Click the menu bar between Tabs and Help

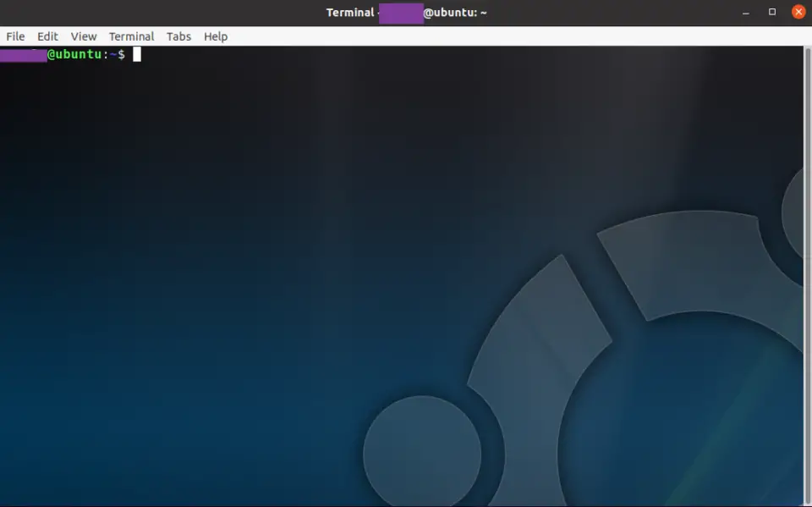197,36
